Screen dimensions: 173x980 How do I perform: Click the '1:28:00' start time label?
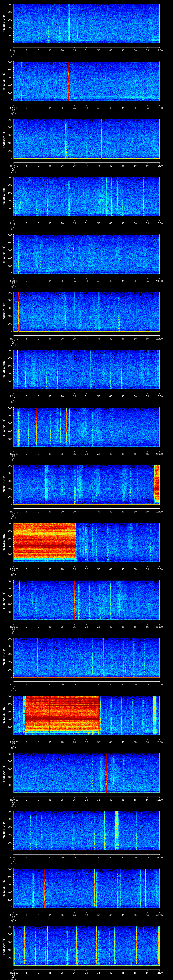14,742
